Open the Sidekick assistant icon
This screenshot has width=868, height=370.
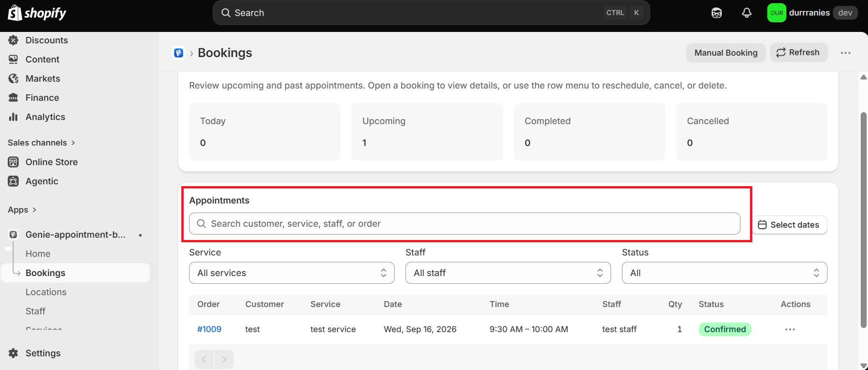pos(716,13)
